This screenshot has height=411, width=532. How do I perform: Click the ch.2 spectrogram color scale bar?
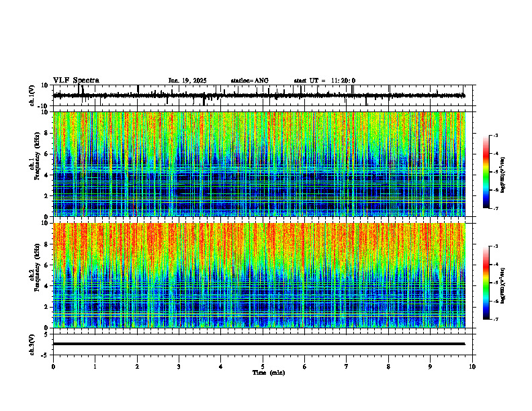coord(486,283)
